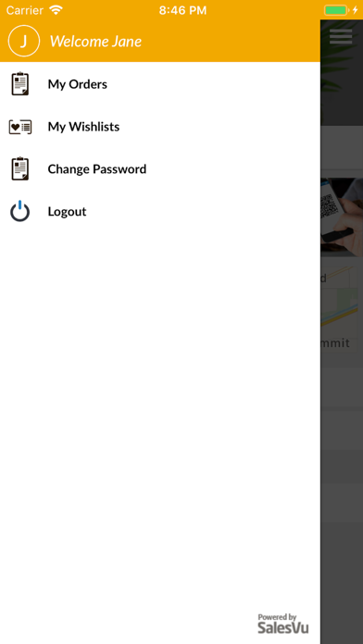Tap the dimmed summit banner behind drawer
Image resolution: width=363 pixels, height=644 pixels.
tap(342, 309)
